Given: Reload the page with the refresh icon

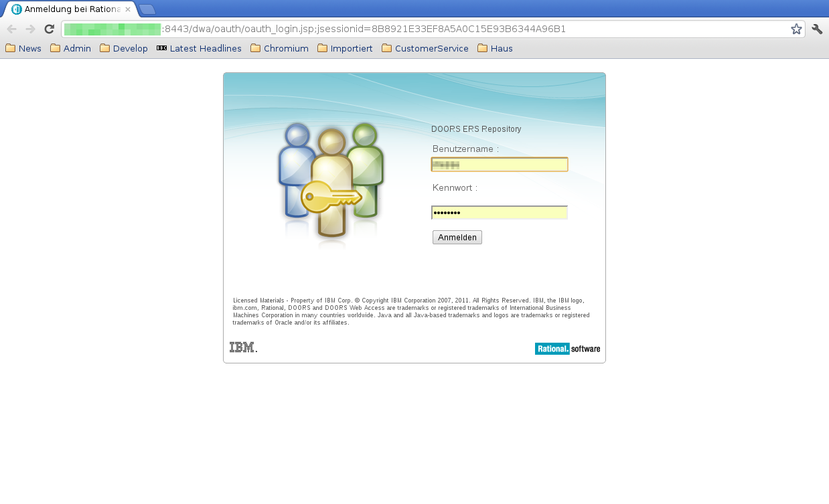Looking at the screenshot, I should click(49, 29).
